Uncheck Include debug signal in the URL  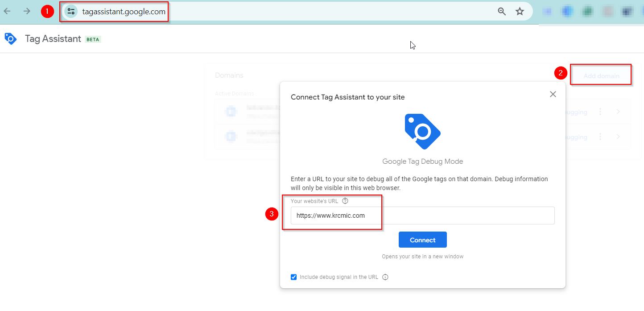[293, 277]
